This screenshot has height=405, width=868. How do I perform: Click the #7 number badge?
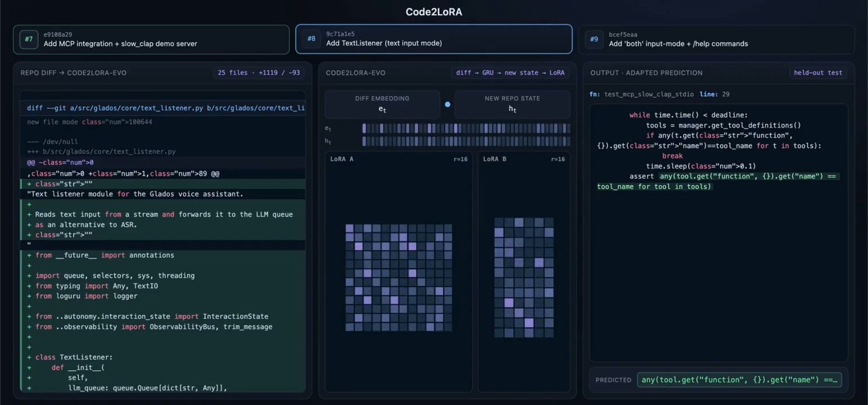[28, 39]
